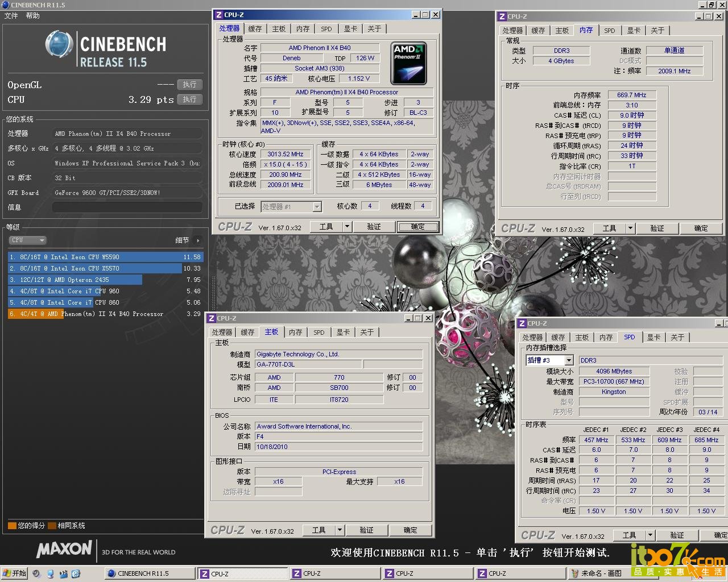
Task: Switch to the 关于 tab in the SPD window
Action: (x=677, y=338)
